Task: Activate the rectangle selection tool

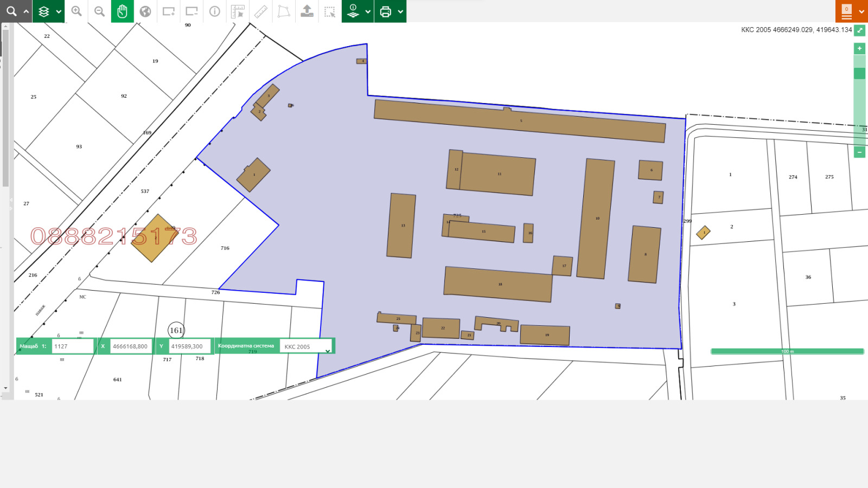Action: [x=330, y=11]
